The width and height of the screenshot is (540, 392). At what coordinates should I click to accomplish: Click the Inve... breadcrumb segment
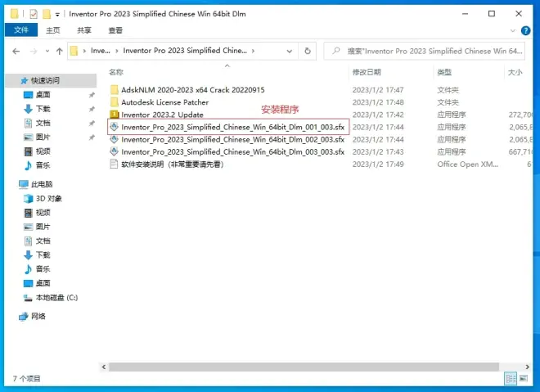tap(100, 51)
